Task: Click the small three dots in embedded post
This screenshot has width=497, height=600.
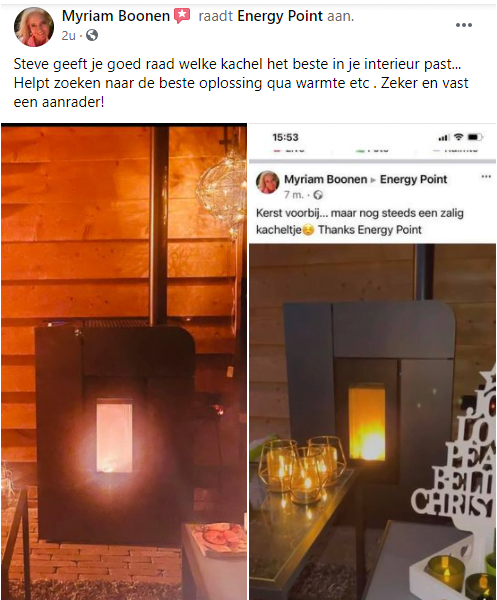Action: point(486,176)
